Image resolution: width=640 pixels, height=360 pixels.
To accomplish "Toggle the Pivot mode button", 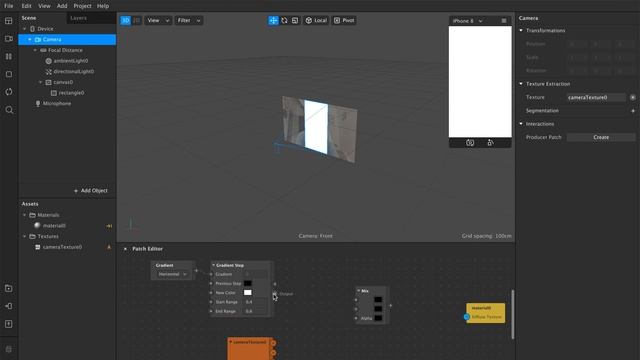I will [x=344, y=20].
